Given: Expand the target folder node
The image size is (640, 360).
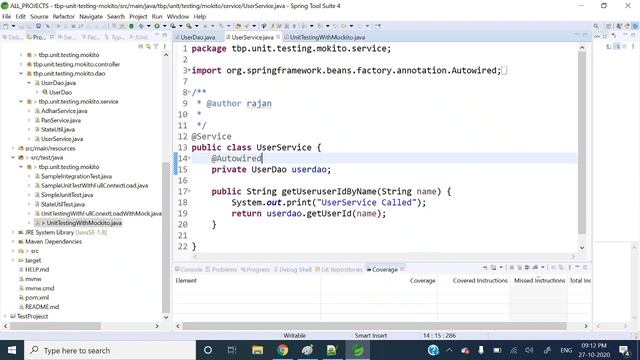Looking at the screenshot, I should coord(13,260).
